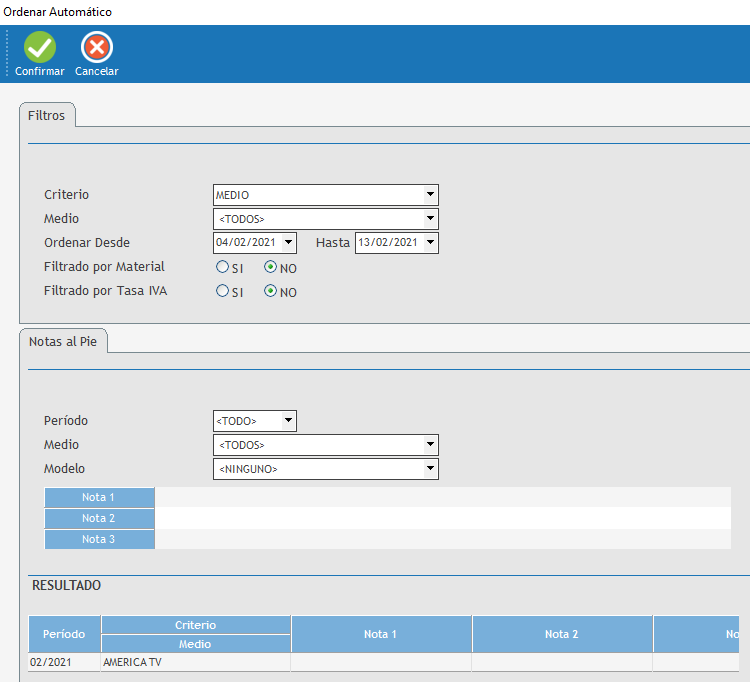Click the Nota 2 text field
This screenshot has width=750, height=682.
pos(442,519)
